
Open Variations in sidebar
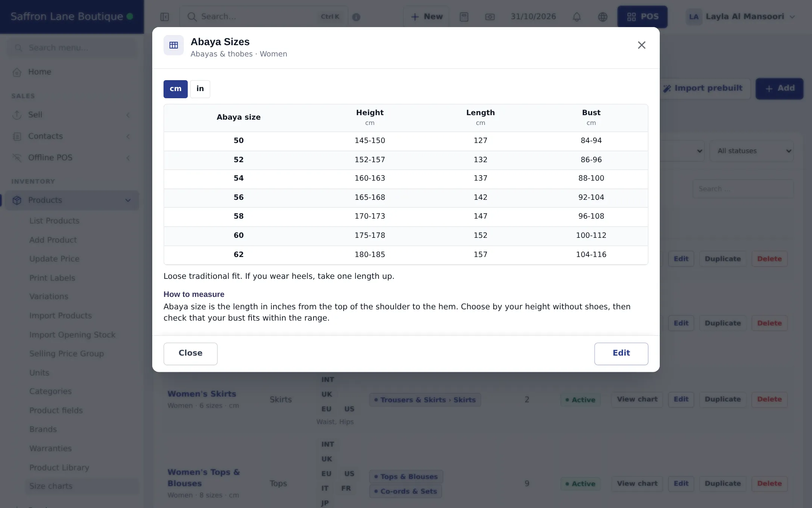(49, 297)
